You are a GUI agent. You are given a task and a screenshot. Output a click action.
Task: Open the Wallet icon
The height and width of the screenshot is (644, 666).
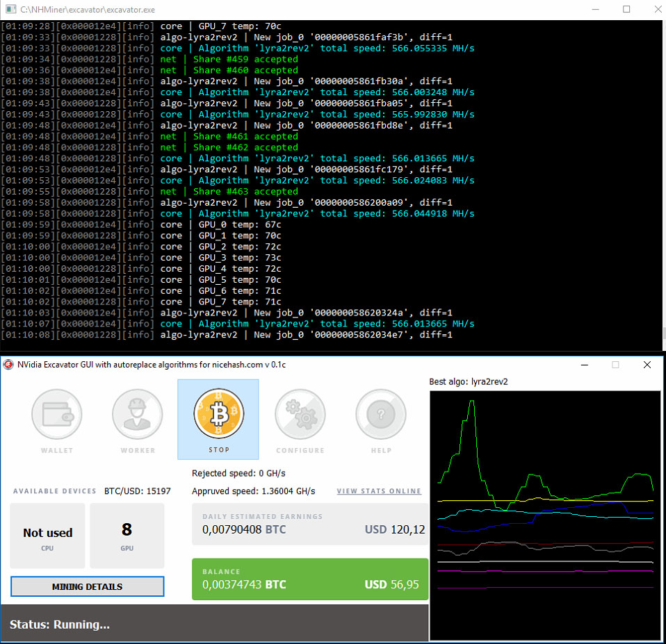pyautogui.click(x=56, y=414)
